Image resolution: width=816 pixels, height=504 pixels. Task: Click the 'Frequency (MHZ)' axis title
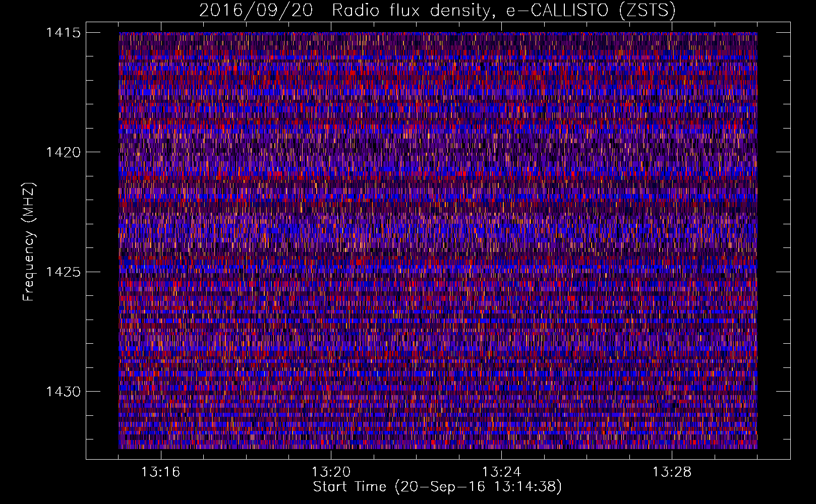pos(29,241)
